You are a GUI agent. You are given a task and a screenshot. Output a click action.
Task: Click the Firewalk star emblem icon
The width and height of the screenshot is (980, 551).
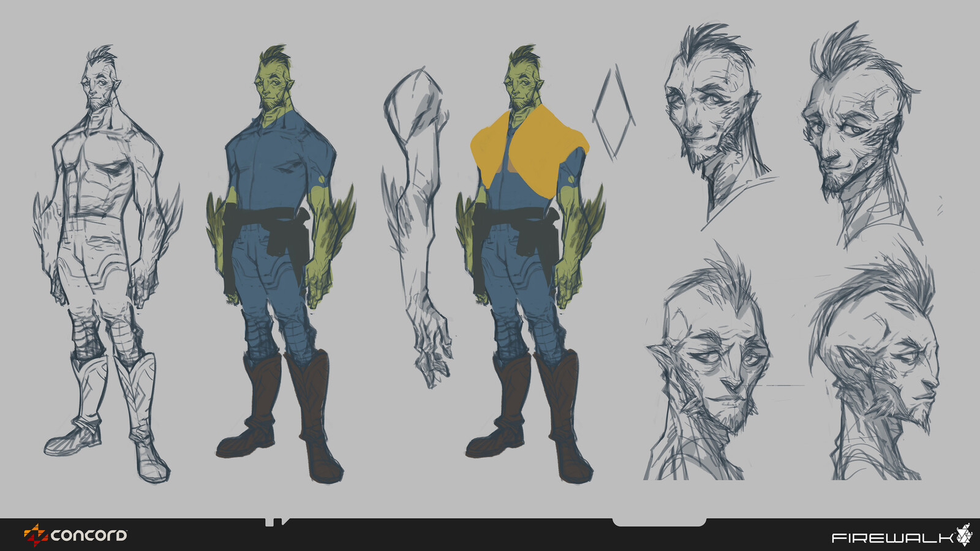(964, 534)
